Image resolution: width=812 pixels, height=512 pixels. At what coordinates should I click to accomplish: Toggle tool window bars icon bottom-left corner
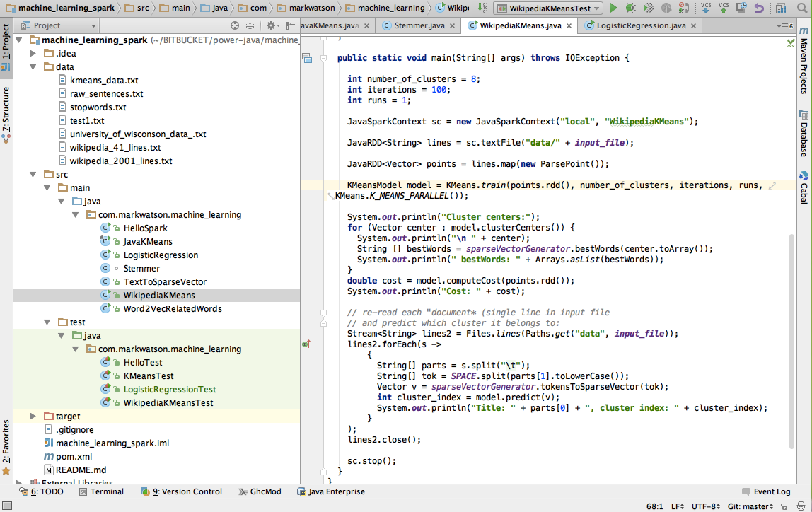(7, 506)
